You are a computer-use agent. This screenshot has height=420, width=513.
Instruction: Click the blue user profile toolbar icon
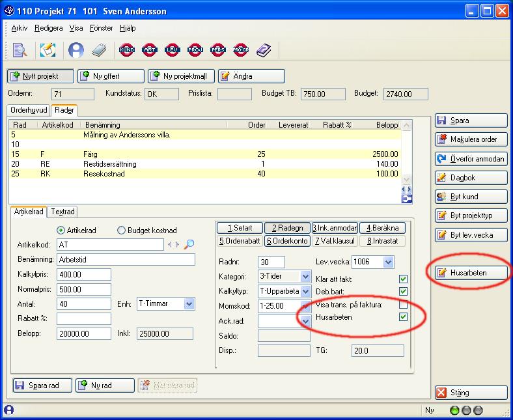(x=76, y=50)
